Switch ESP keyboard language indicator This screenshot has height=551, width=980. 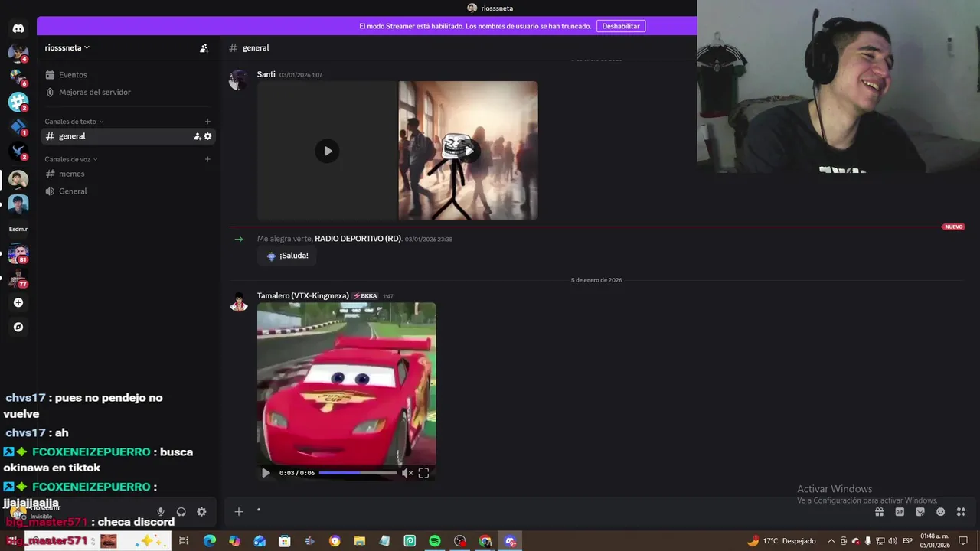pos(908,541)
